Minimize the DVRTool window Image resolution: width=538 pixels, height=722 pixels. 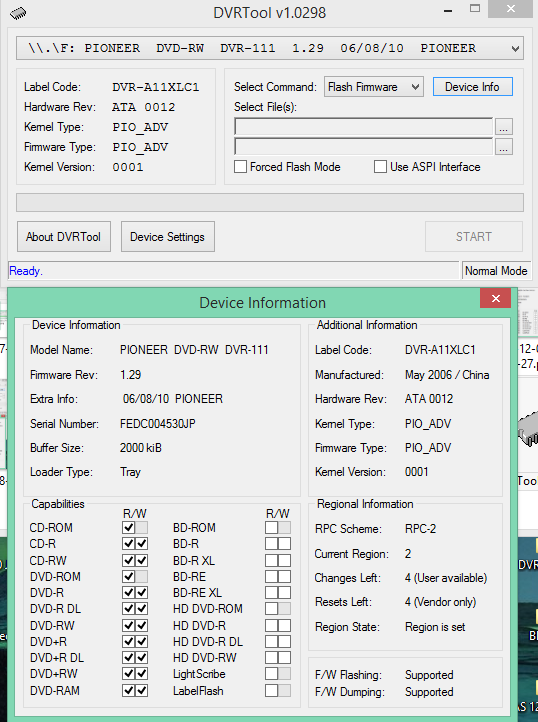[x=448, y=10]
